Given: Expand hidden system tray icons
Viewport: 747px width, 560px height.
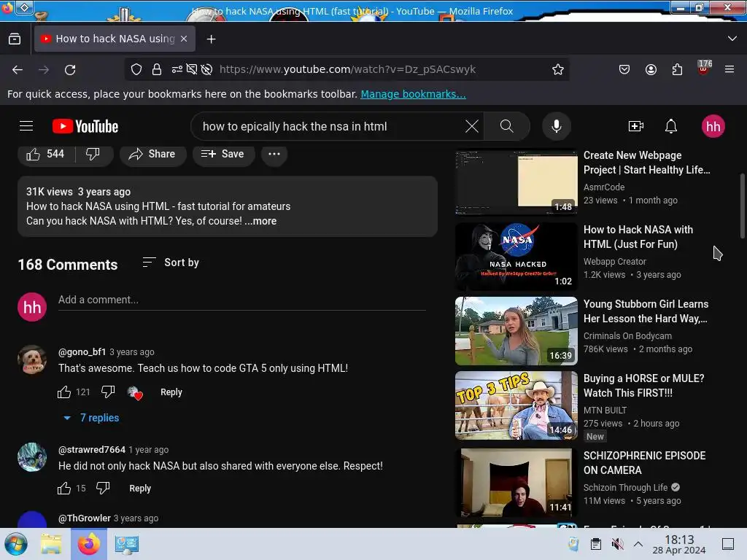Looking at the screenshot, I should 638,544.
